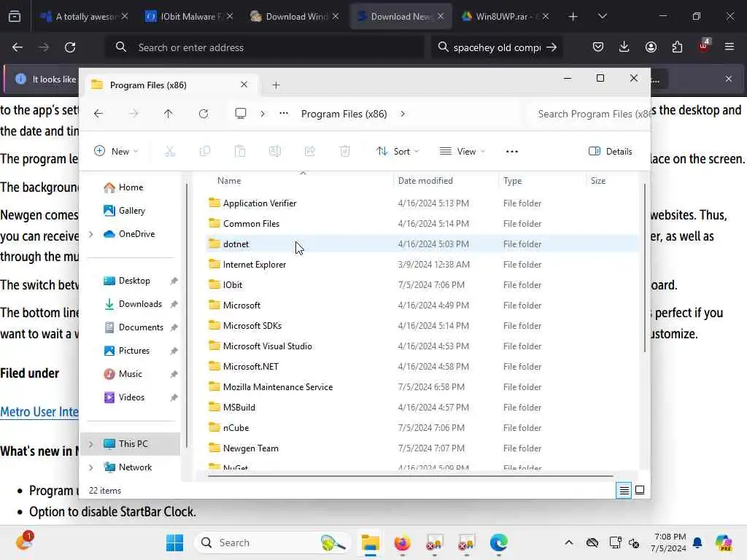This screenshot has width=747, height=560.
Task: Switch to Win8UWP.rar tab
Action: pyautogui.click(x=505, y=16)
